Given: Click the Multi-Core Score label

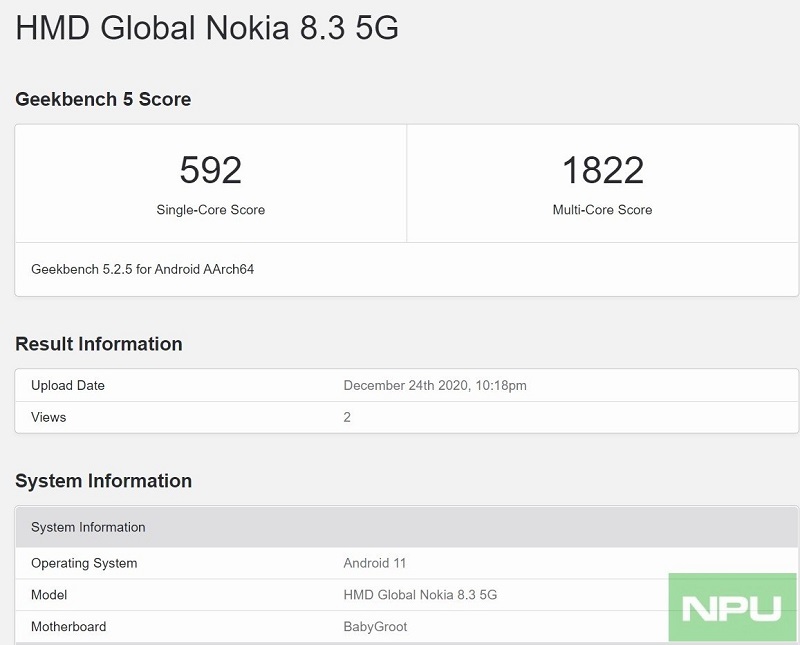Looking at the screenshot, I should [602, 210].
